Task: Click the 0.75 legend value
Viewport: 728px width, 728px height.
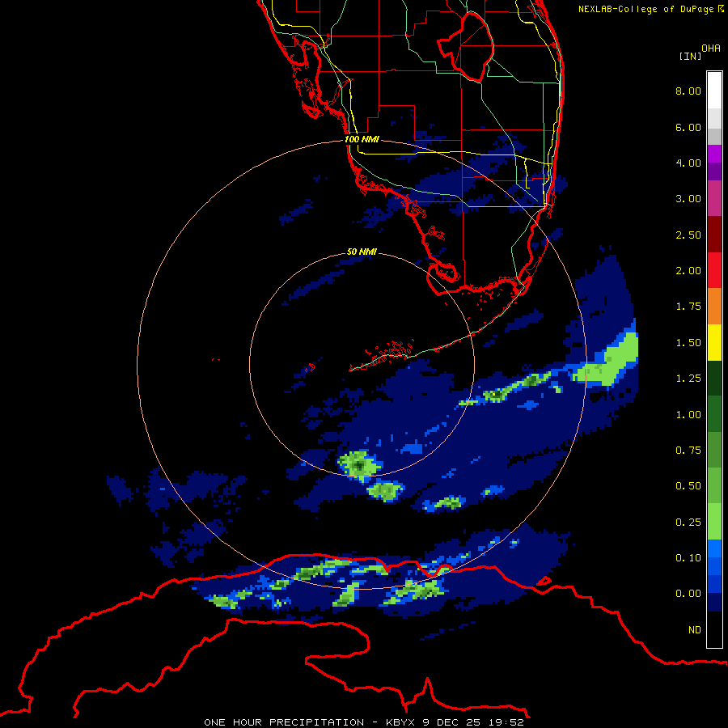Action: (688, 451)
